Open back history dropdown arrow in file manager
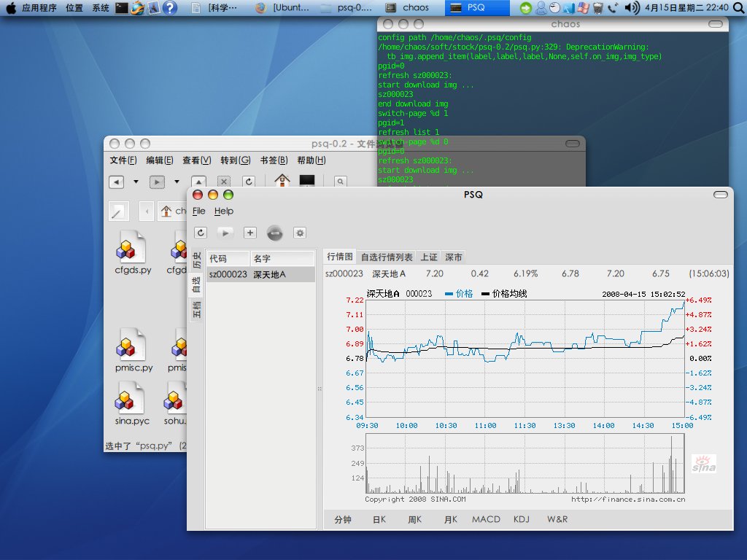This screenshot has height=560, width=747. tap(136, 182)
